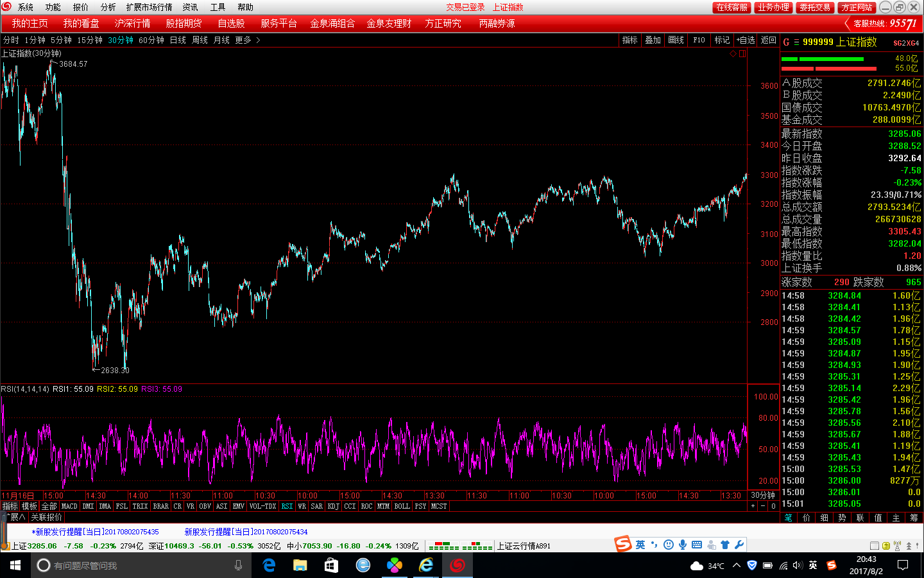Click the 业务办理 button
The height and width of the screenshot is (578, 924).
pyautogui.click(x=773, y=7)
